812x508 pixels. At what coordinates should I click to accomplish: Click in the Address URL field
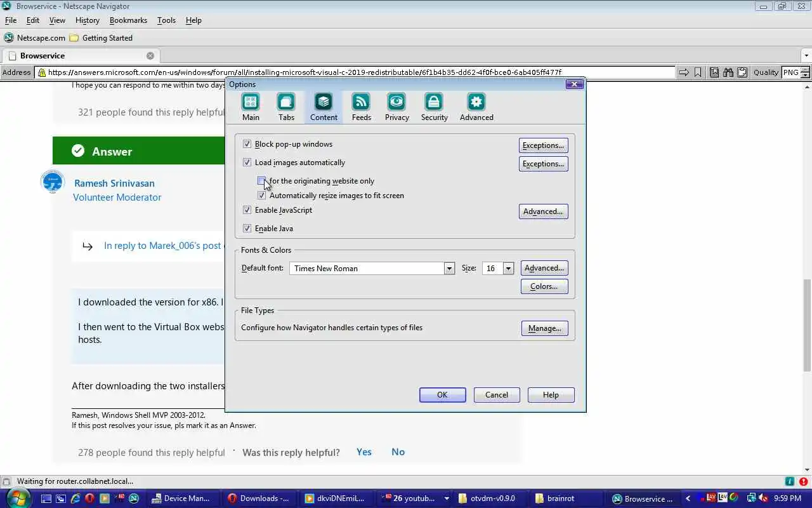click(x=355, y=72)
